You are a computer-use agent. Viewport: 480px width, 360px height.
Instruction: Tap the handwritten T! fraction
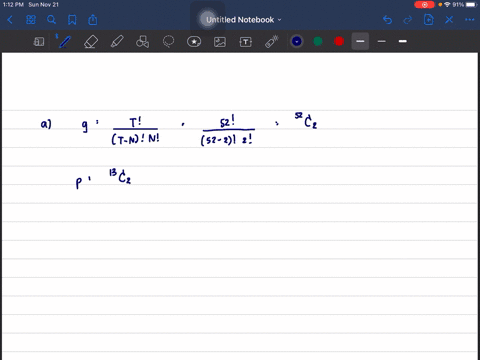click(x=135, y=130)
